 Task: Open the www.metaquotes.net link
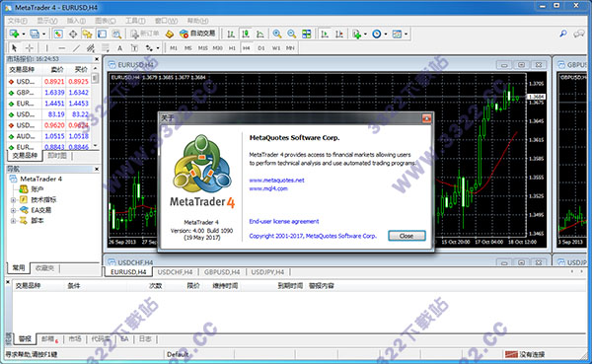point(276,181)
